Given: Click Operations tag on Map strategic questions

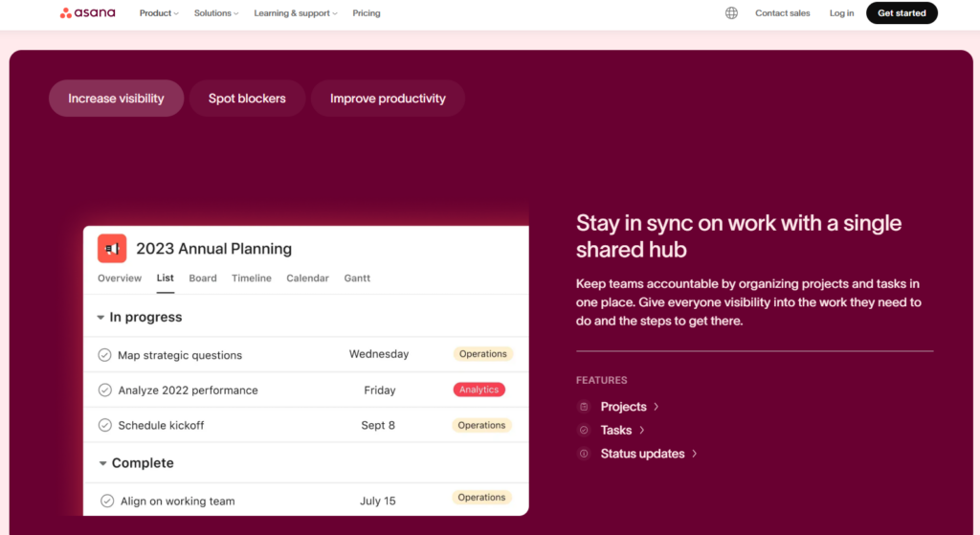Looking at the screenshot, I should pos(483,354).
